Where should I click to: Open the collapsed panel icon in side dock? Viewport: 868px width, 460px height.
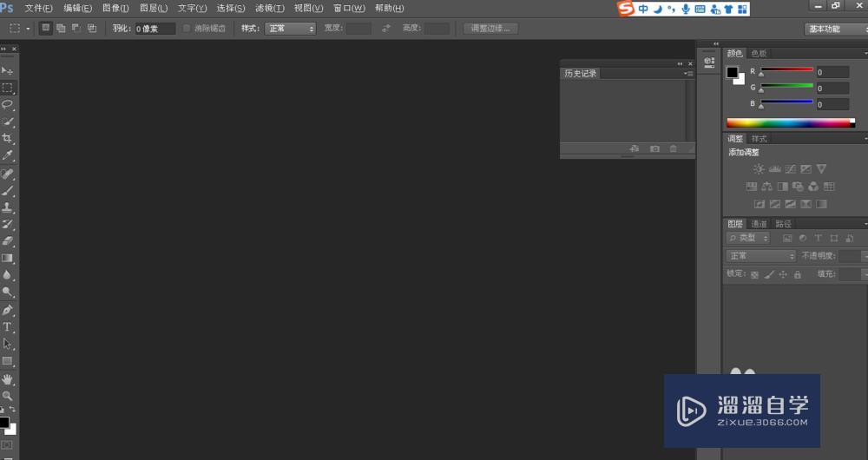point(709,62)
